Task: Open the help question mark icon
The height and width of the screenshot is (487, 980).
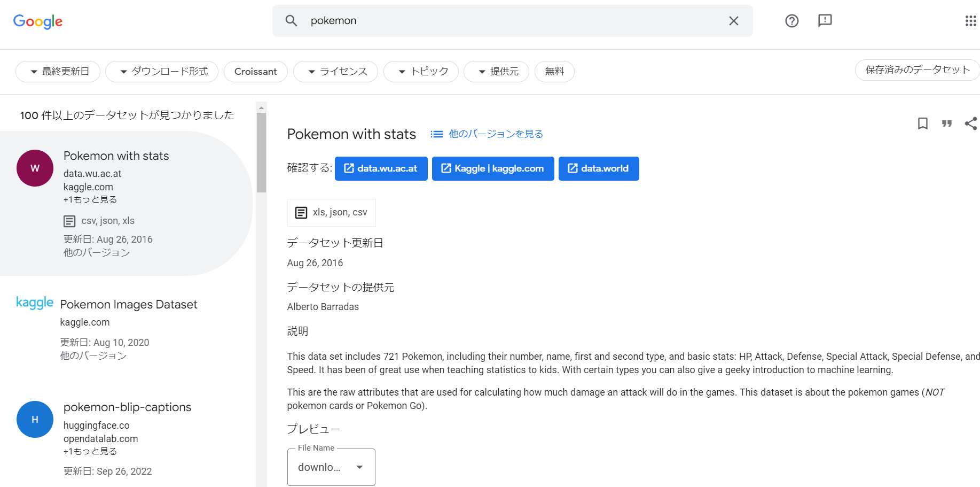Action: [792, 21]
